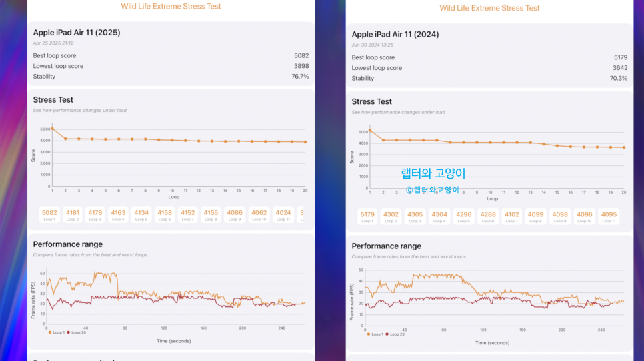Image resolution: width=644 pixels, height=361 pixels.
Task: Click the Loop 1 data point on 2024 stress chart
Action: [x=370, y=131]
